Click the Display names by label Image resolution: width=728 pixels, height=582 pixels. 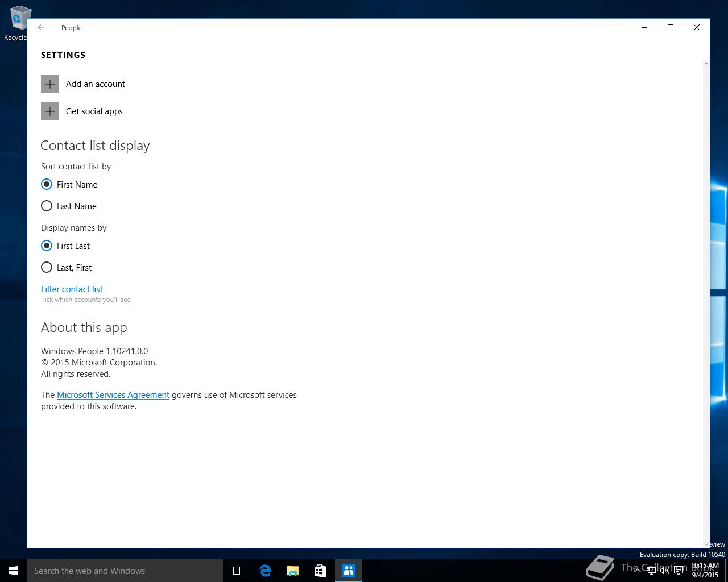coord(74,227)
